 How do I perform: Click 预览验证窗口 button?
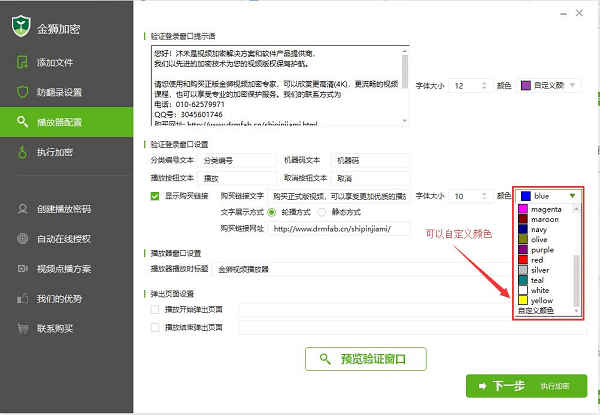pos(366,359)
